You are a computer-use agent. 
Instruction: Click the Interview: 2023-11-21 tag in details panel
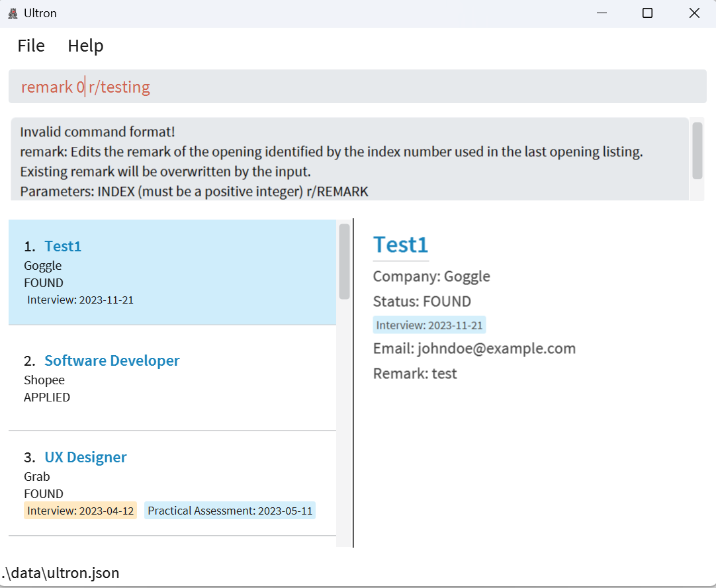point(429,325)
